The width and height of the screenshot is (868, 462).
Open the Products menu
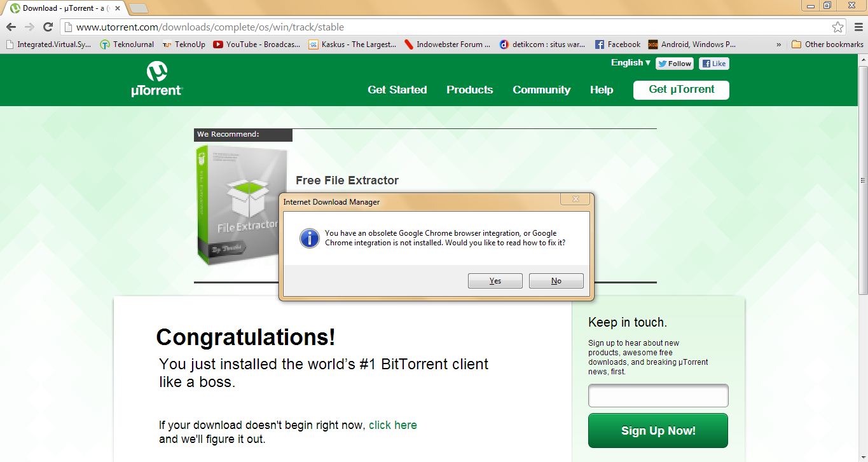click(470, 90)
